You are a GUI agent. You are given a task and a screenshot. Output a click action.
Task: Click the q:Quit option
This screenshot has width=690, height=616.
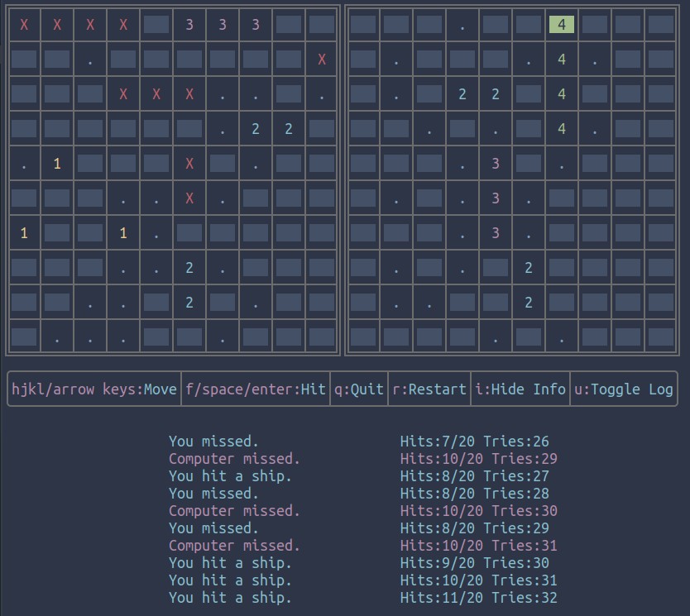tap(359, 389)
